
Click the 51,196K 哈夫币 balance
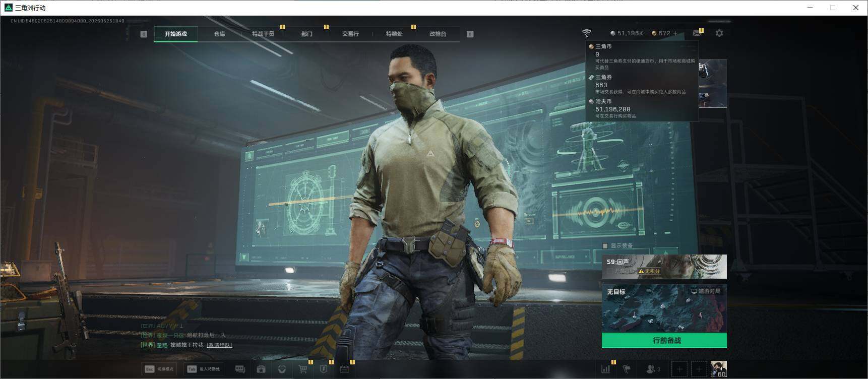coord(627,33)
